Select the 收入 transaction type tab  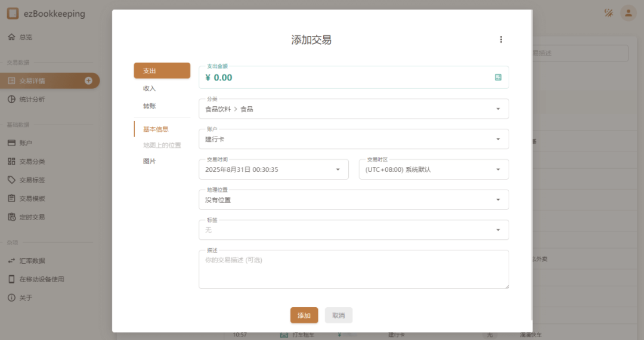tap(162, 88)
